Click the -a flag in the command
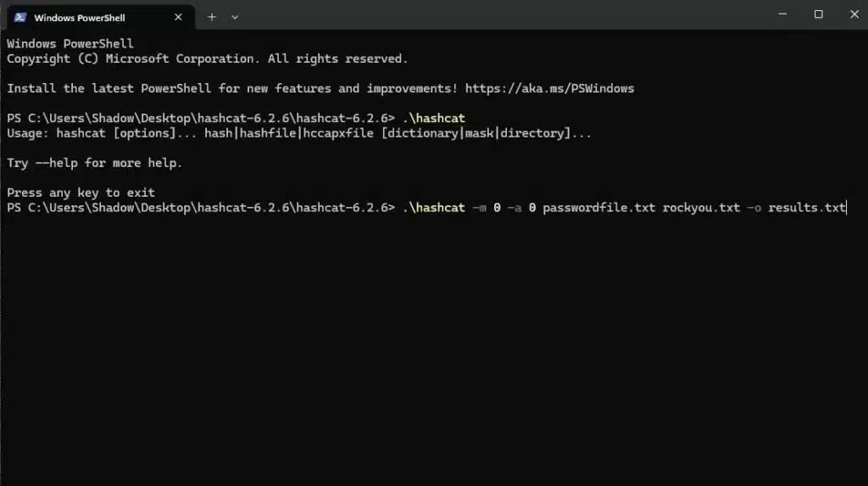 click(x=515, y=208)
